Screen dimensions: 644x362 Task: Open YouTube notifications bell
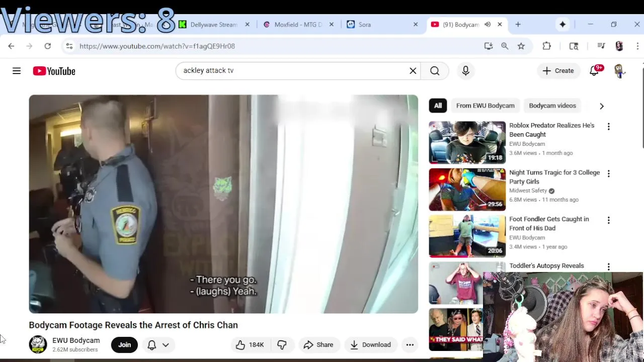(x=594, y=71)
